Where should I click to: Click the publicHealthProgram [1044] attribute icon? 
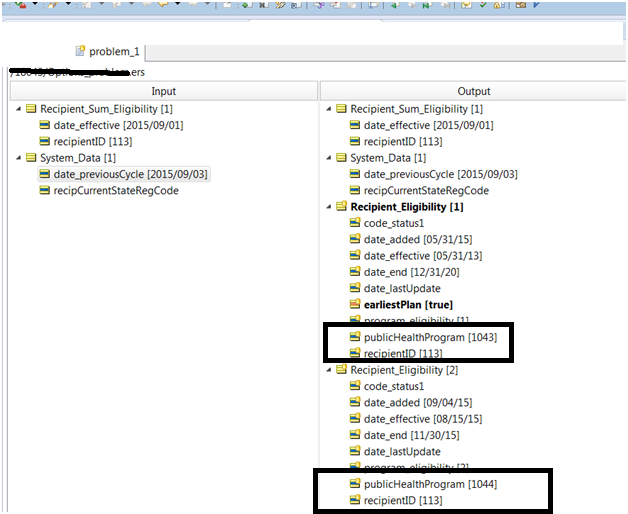(x=355, y=484)
